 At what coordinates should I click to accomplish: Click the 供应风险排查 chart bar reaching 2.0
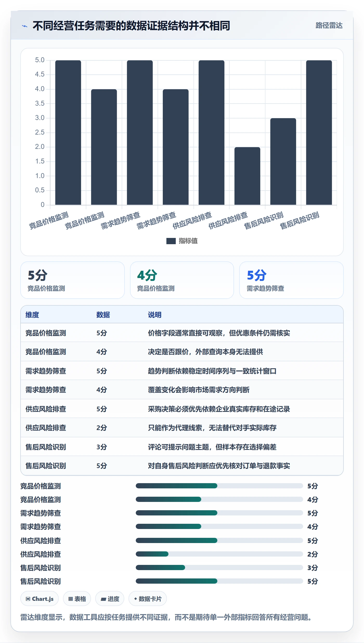click(247, 176)
